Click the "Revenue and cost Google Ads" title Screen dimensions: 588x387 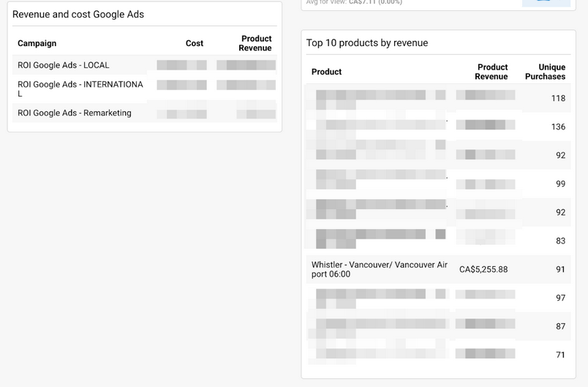[x=78, y=15]
